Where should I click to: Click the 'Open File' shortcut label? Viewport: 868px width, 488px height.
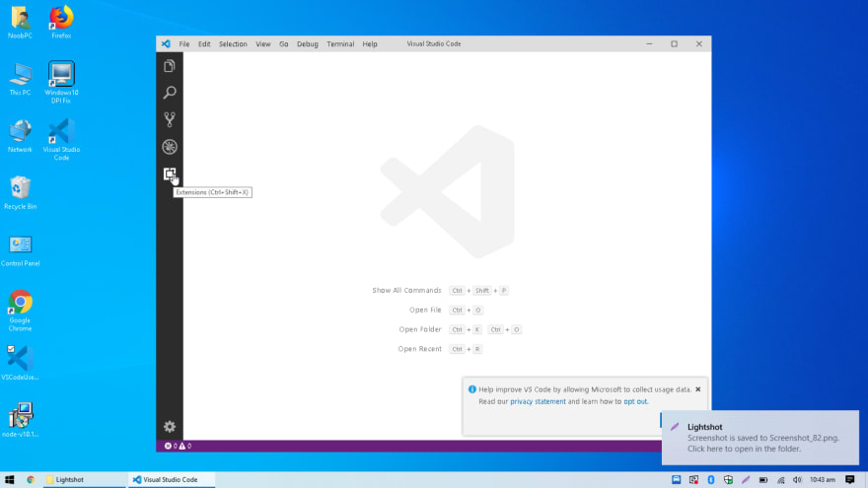click(425, 310)
